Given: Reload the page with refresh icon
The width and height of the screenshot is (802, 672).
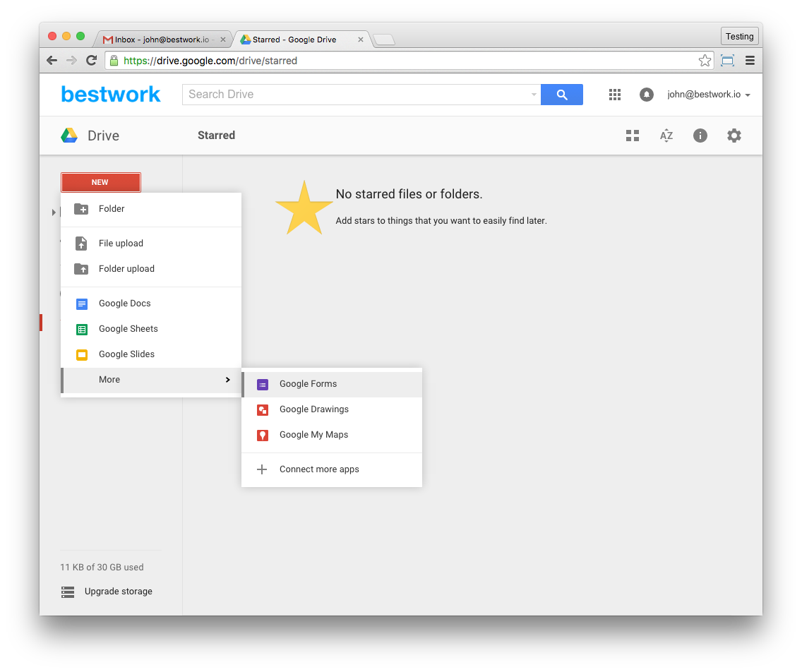Looking at the screenshot, I should click(x=92, y=60).
